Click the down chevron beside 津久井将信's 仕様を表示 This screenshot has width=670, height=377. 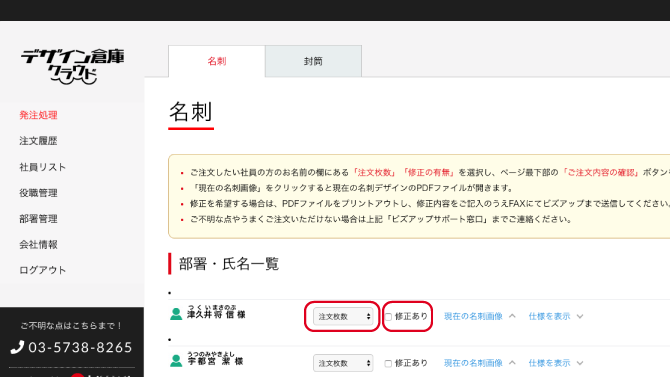point(580,317)
